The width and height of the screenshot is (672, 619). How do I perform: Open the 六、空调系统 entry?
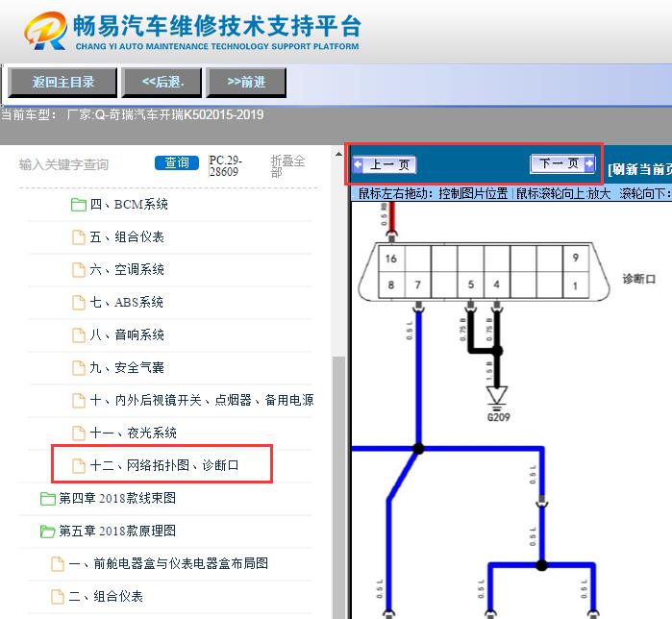127,269
